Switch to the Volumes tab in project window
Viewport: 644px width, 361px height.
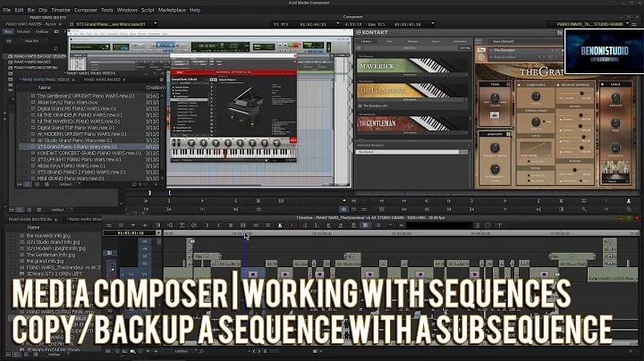click(x=23, y=31)
